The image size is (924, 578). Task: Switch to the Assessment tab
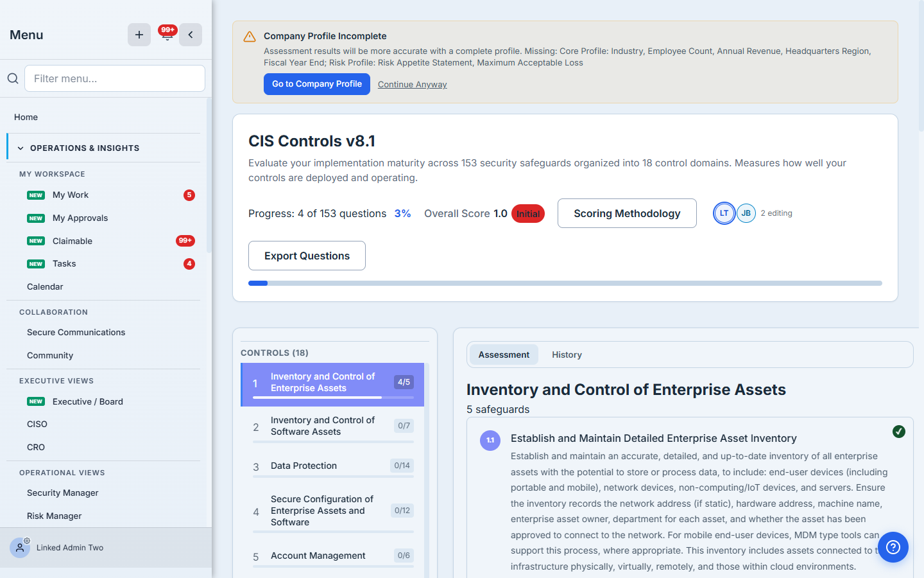[504, 355]
